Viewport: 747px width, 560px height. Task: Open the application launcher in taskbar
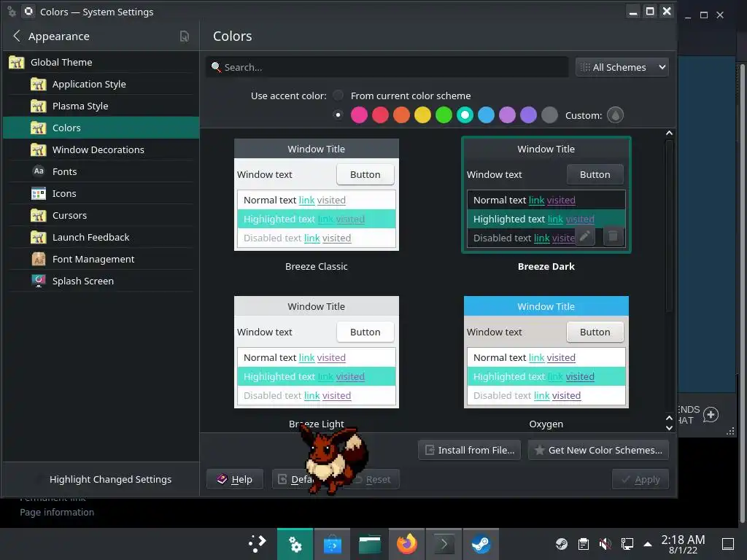pyautogui.click(x=258, y=544)
